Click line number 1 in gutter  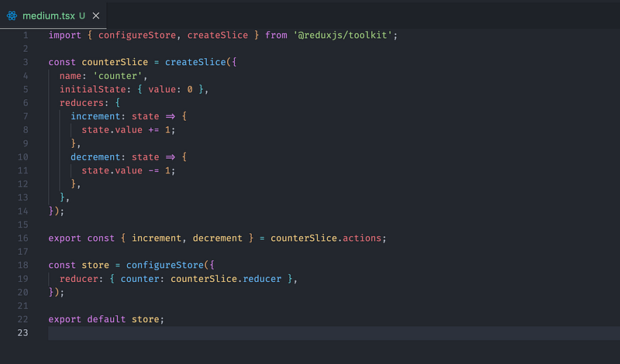[x=26, y=35]
